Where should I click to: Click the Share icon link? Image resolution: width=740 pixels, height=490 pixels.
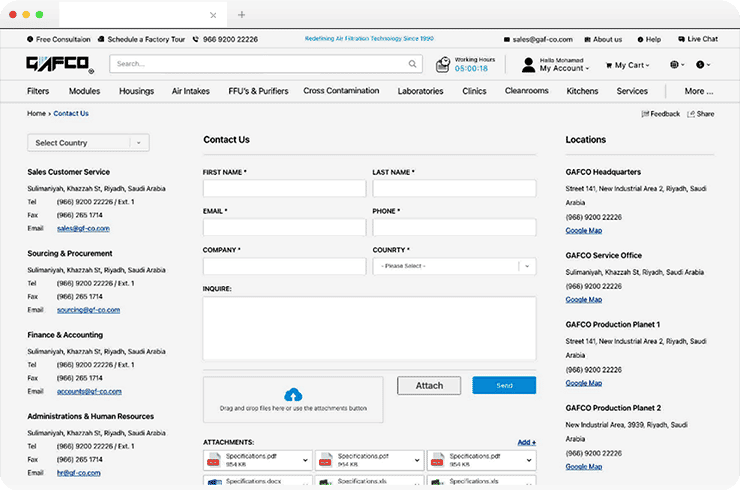pyautogui.click(x=701, y=114)
